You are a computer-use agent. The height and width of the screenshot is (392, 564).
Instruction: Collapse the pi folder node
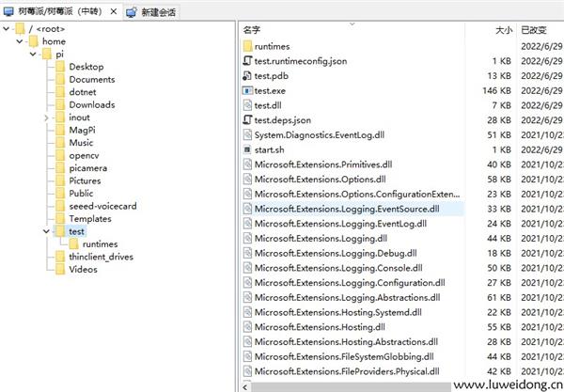pyautogui.click(x=33, y=55)
